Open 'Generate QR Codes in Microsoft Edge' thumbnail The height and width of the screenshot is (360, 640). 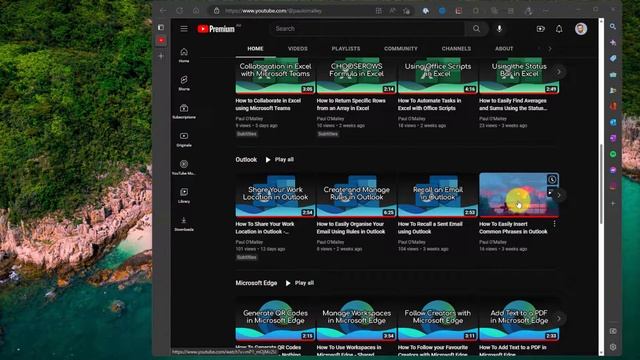pyautogui.click(x=275, y=318)
